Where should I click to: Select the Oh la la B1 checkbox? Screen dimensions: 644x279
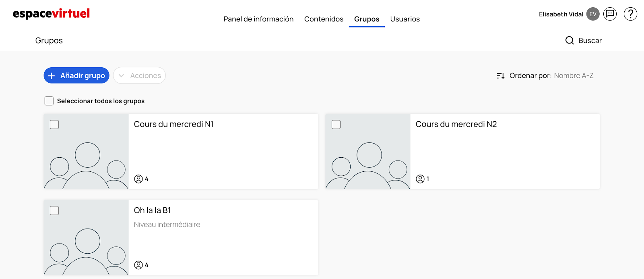[x=54, y=211]
